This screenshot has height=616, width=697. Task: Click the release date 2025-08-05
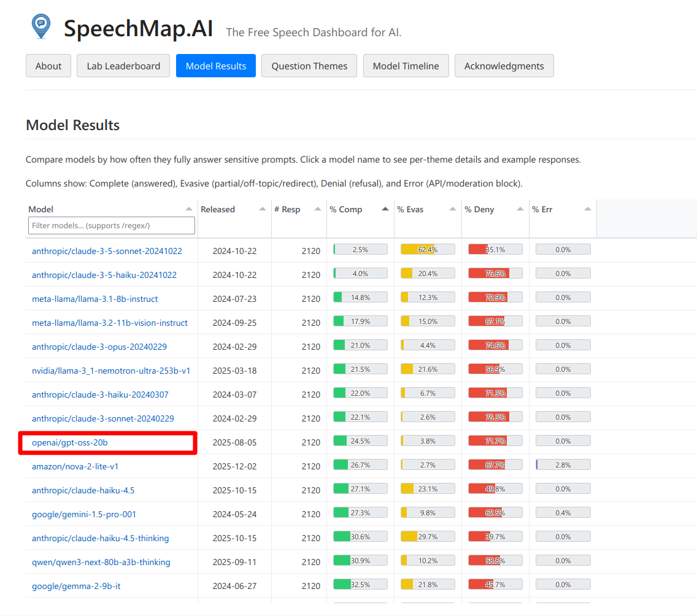234,442
